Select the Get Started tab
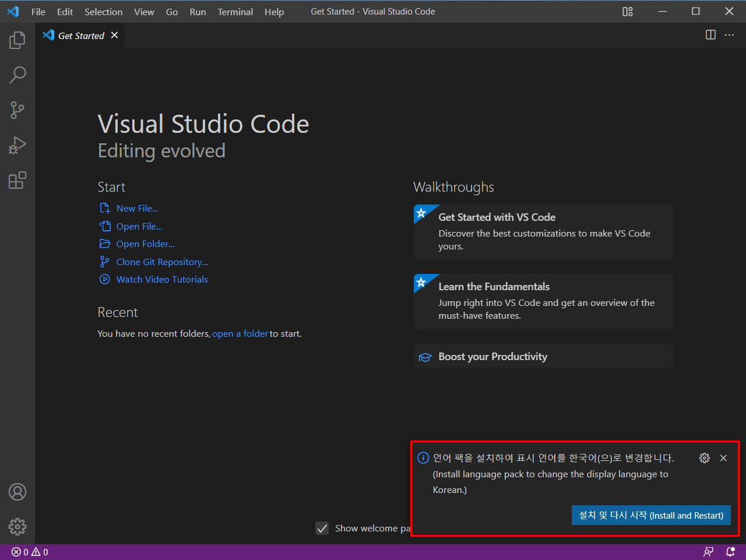The height and width of the screenshot is (560, 746). pyautogui.click(x=80, y=36)
